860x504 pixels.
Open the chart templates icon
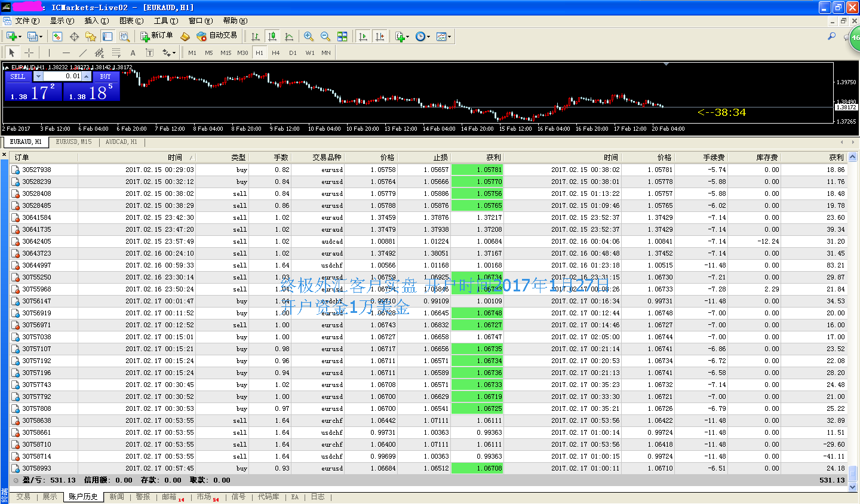pos(441,36)
